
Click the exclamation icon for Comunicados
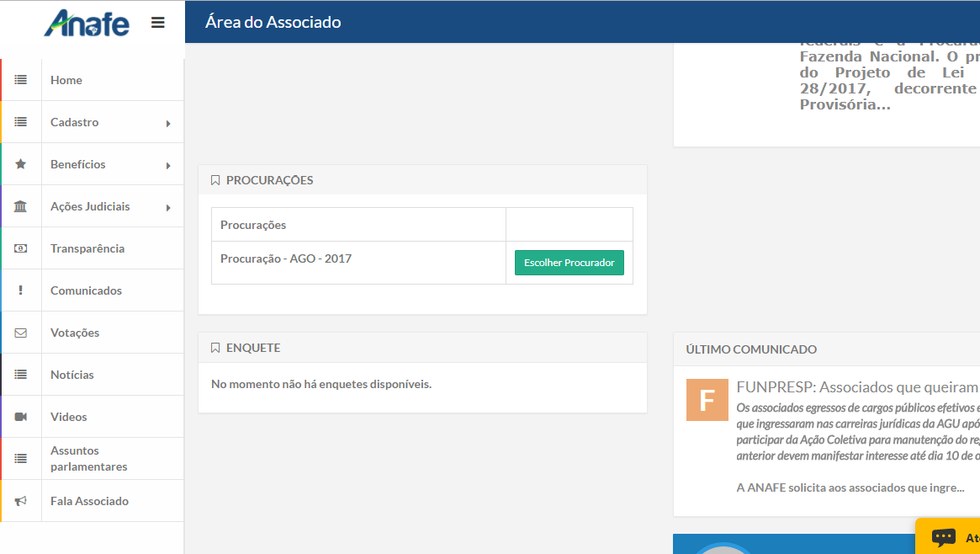pos(21,290)
